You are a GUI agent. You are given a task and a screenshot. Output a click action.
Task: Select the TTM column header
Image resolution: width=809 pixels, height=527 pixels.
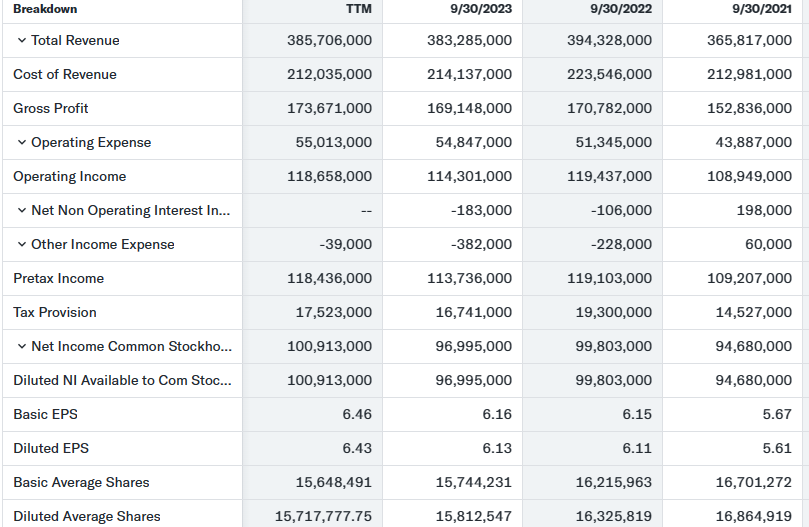(359, 9)
